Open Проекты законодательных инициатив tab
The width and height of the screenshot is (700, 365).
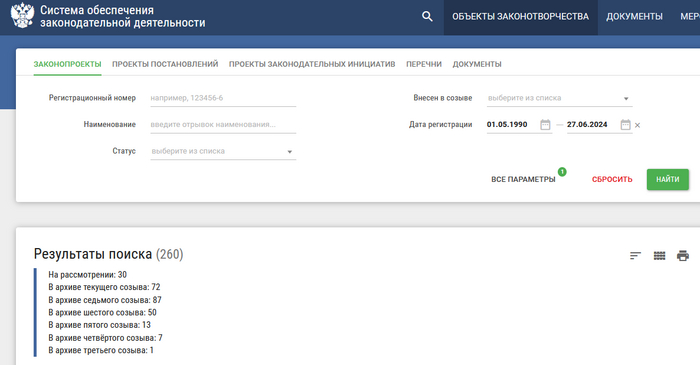coord(312,64)
